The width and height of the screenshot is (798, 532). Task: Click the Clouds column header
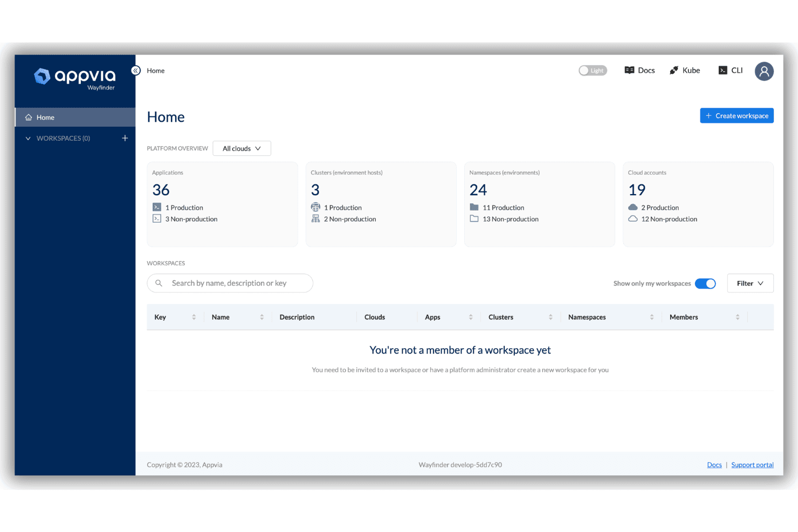[x=375, y=317]
